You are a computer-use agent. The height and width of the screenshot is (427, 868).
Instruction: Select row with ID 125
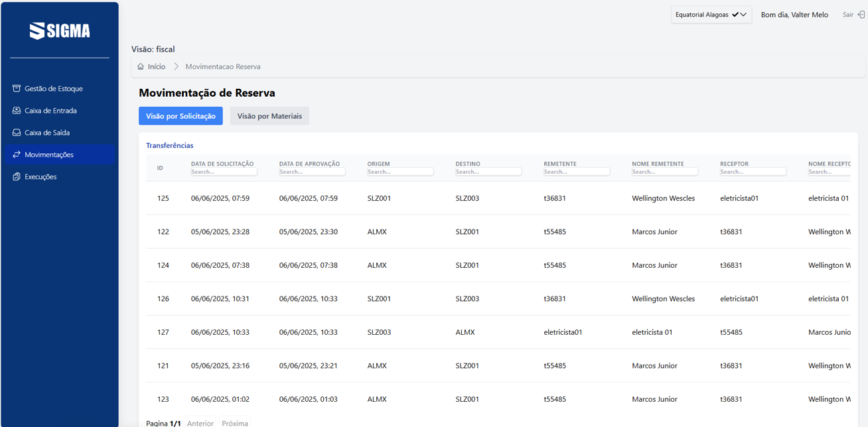point(498,198)
